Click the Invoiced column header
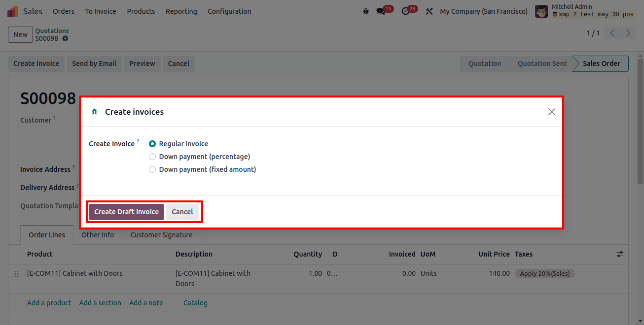Image resolution: width=644 pixels, height=325 pixels. [402, 254]
